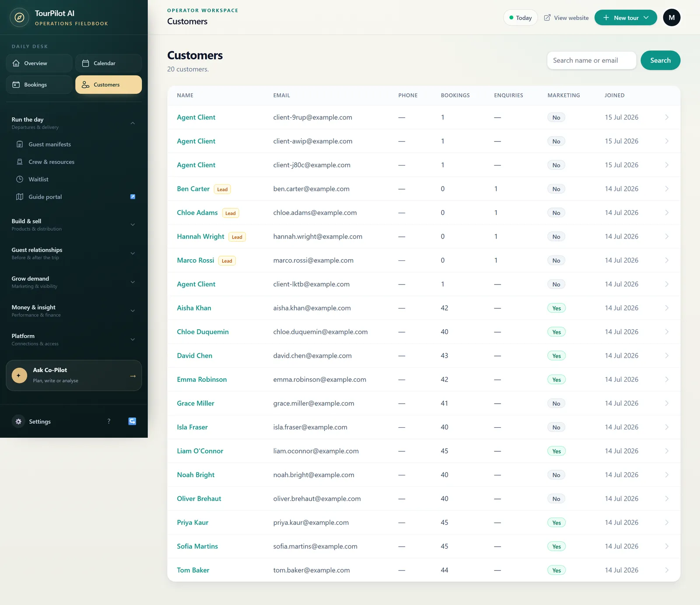
Task: Click the No marketing badge for Isla Fraser
Action: click(x=556, y=427)
